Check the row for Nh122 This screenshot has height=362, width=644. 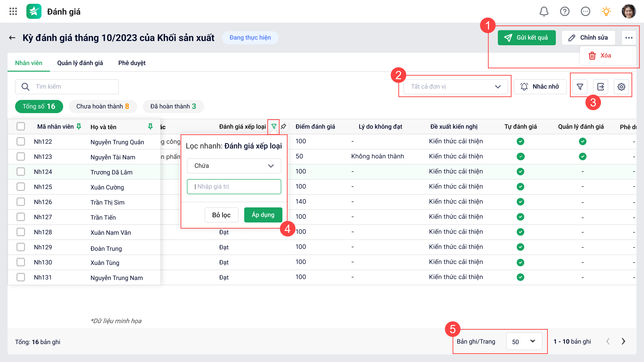(21, 141)
